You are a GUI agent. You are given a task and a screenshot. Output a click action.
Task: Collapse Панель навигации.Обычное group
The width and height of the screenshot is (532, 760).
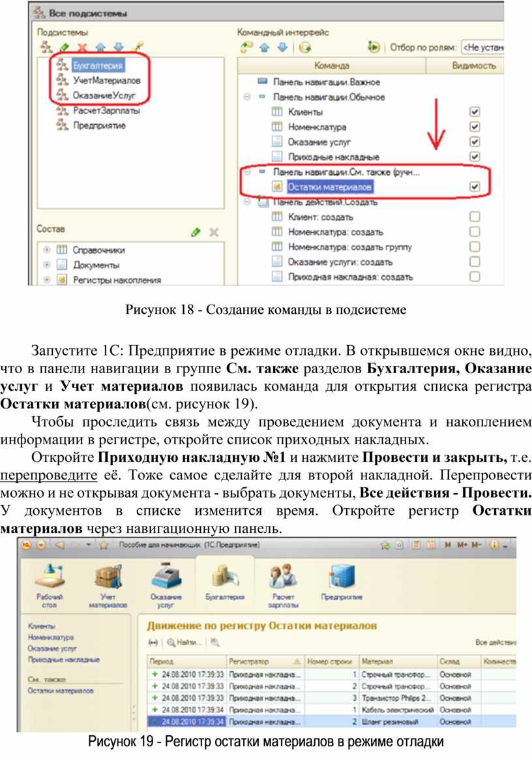[x=246, y=97]
